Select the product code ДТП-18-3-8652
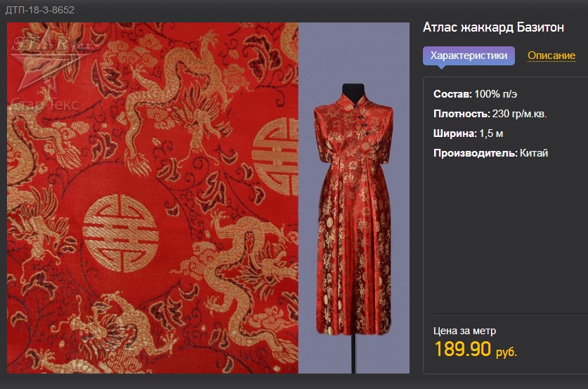Image resolution: width=588 pixels, height=389 pixels. (x=40, y=10)
